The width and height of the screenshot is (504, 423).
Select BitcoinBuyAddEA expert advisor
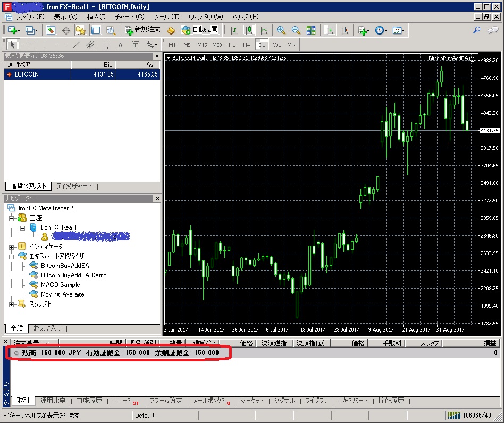(65, 266)
